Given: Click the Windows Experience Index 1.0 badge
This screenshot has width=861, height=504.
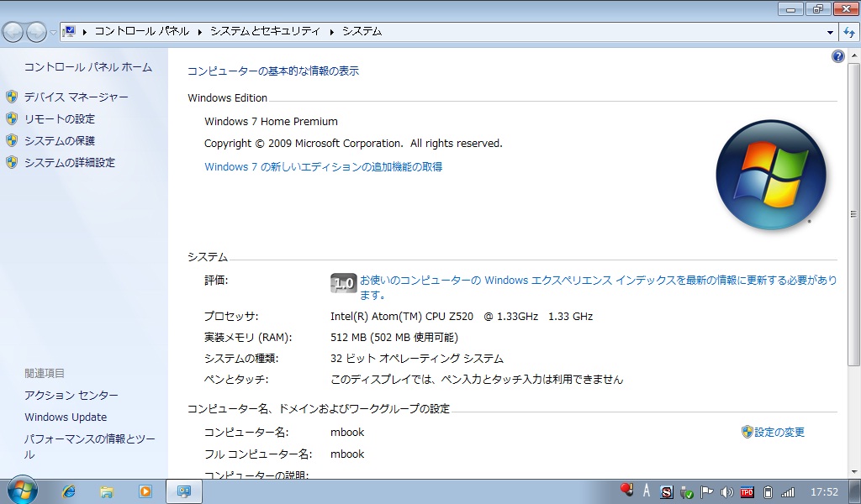Looking at the screenshot, I should click(x=344, y=284).
